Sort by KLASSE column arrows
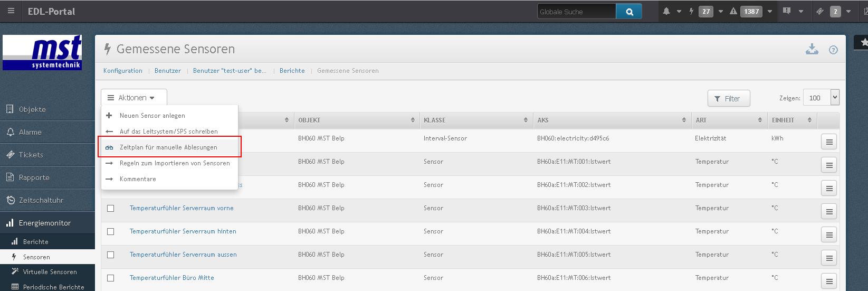The image size is (868, 291). 526,120
